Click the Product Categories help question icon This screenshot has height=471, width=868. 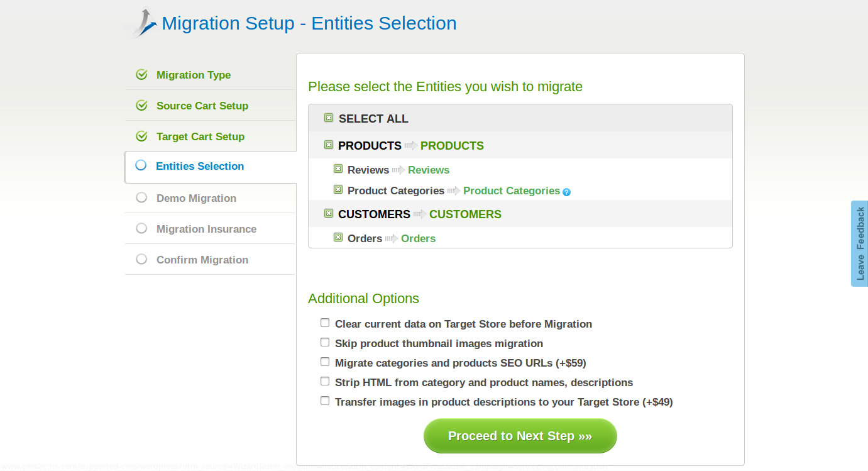(x=566, y=192)
